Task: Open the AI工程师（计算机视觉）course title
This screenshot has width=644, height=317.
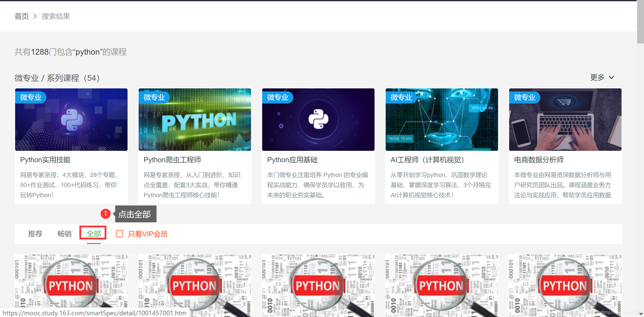Action: 427,160
